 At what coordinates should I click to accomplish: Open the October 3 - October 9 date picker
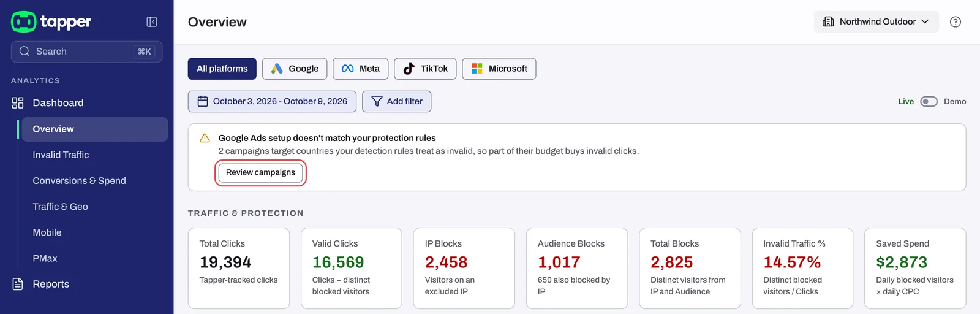pos(272,101)
